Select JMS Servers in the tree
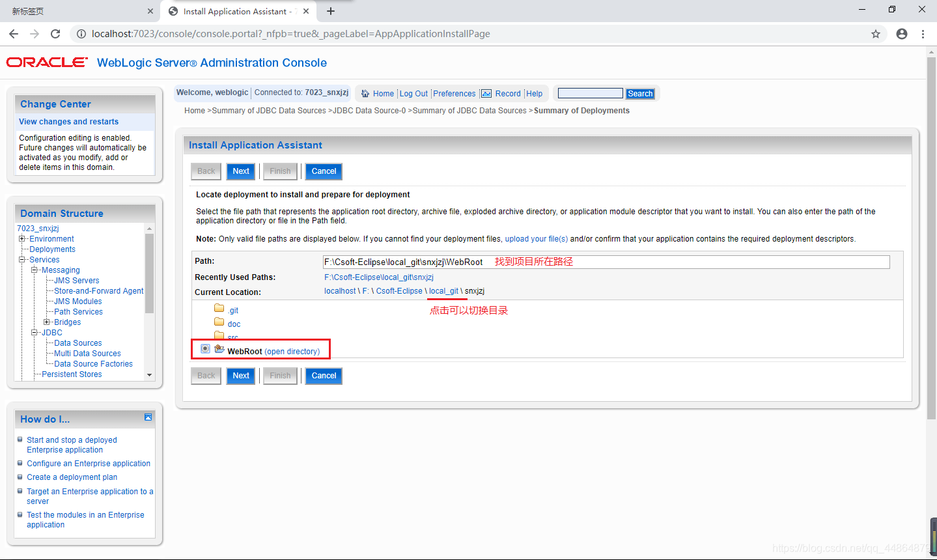The image size is (937, 560). click(x=77, y=281)
